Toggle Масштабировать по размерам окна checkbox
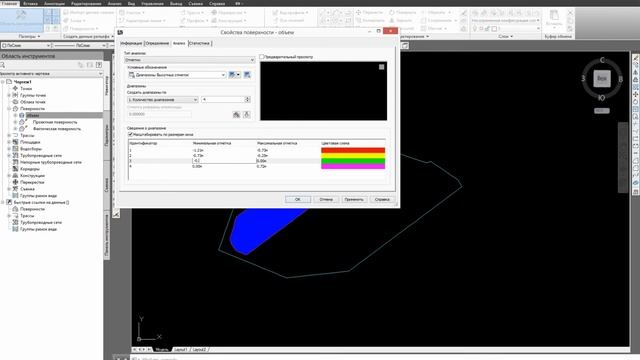This screenshot has width=640, height=360. pos(130,134)
